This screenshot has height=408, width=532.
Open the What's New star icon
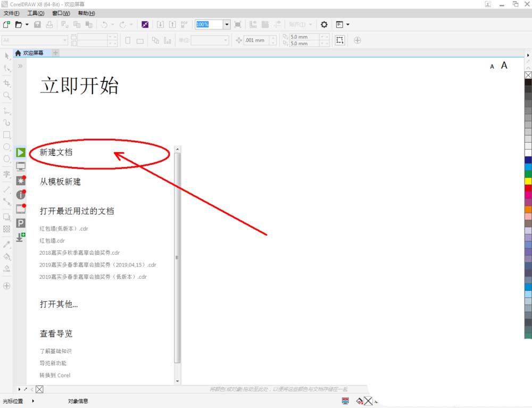21,181
